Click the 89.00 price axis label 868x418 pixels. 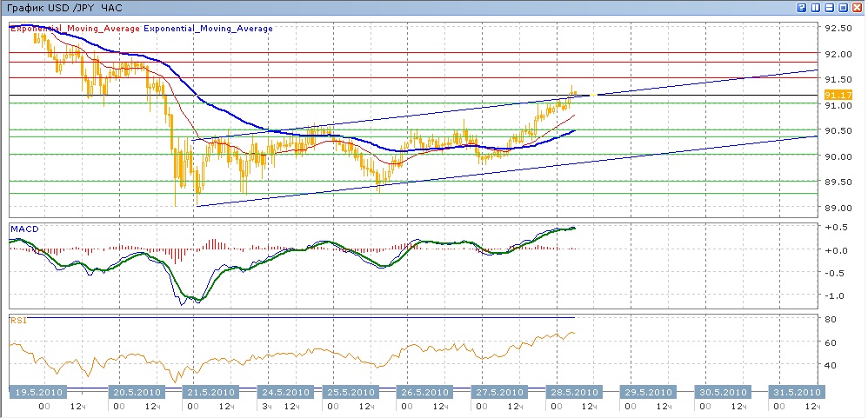coord(838,208)
